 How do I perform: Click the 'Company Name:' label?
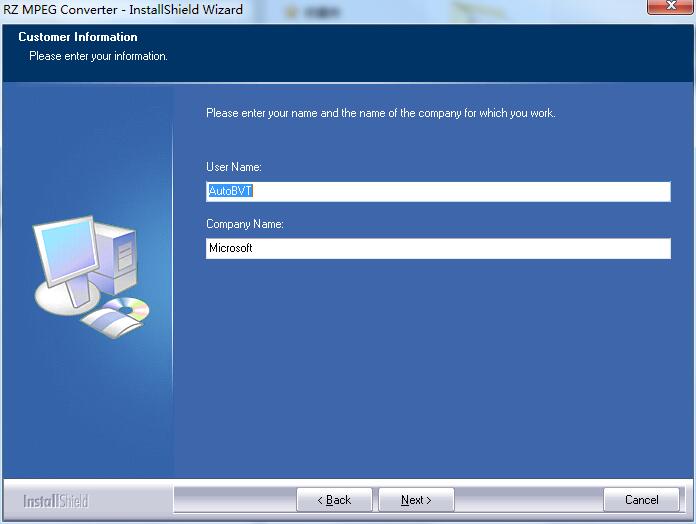coord(245,224)
